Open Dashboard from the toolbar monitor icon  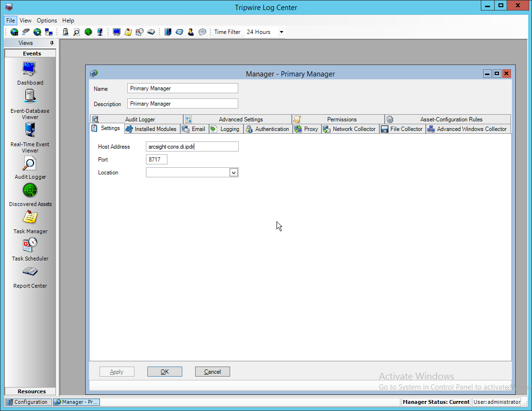pos(117,32)
